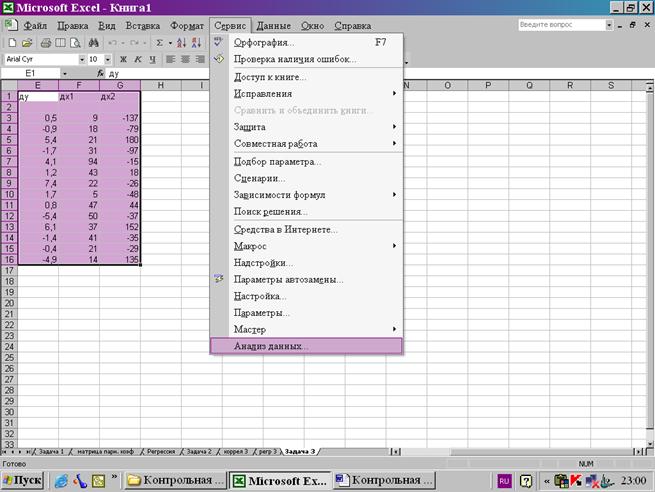This screenshot has height=492, width=655.
Task: Toggle underline formatting Ч button
Action: point(152,59)
